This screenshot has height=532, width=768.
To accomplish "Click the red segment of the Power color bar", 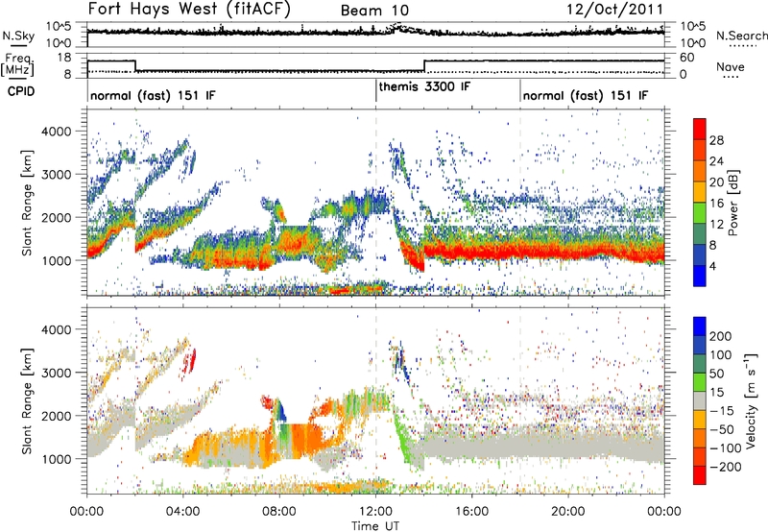I will pyautogui.click(x=700, y=129).
